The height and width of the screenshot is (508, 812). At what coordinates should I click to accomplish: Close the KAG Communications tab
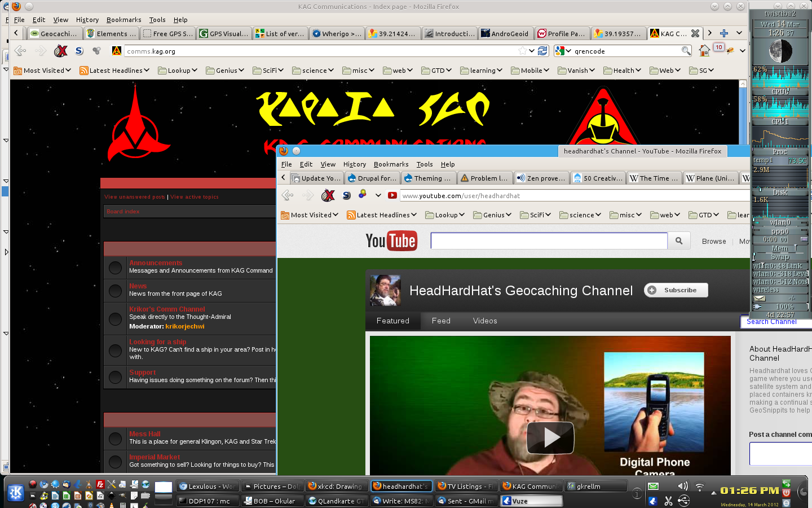coord(695,33)
